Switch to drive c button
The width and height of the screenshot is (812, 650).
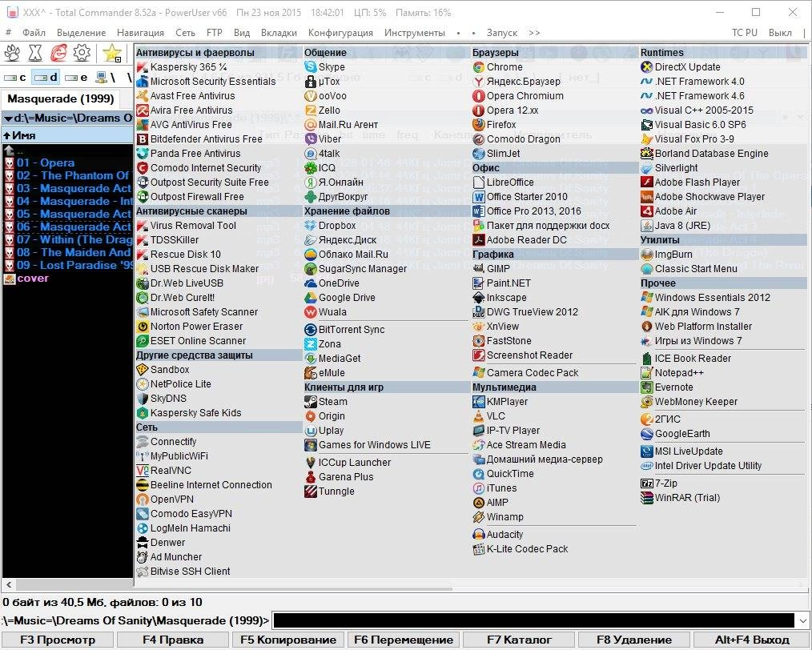(x=15, y=78)
